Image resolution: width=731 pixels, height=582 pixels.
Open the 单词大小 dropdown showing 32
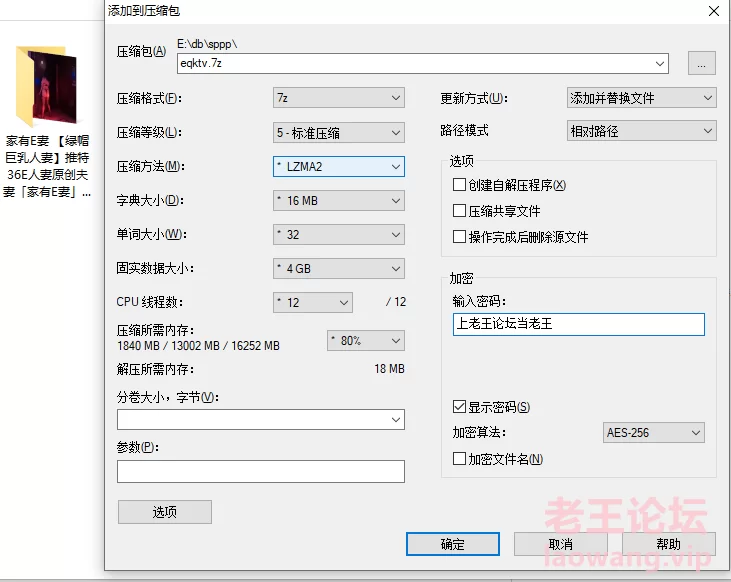click(x=338, y=235)
